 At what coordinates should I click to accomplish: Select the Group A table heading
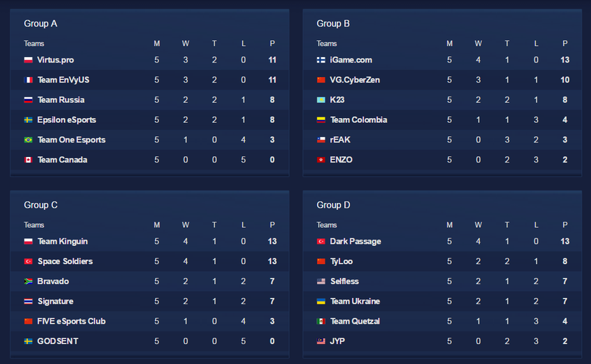[x=41, y=24]
